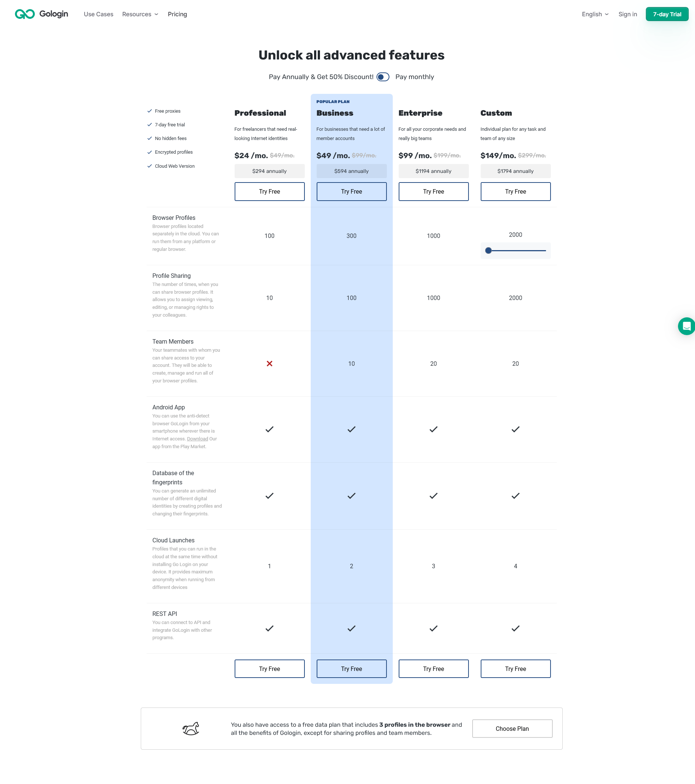This screenshot has height=784, width=695.
Task: Click REST API checkmark for Enterprise
Action: click(x=433, y=628)
